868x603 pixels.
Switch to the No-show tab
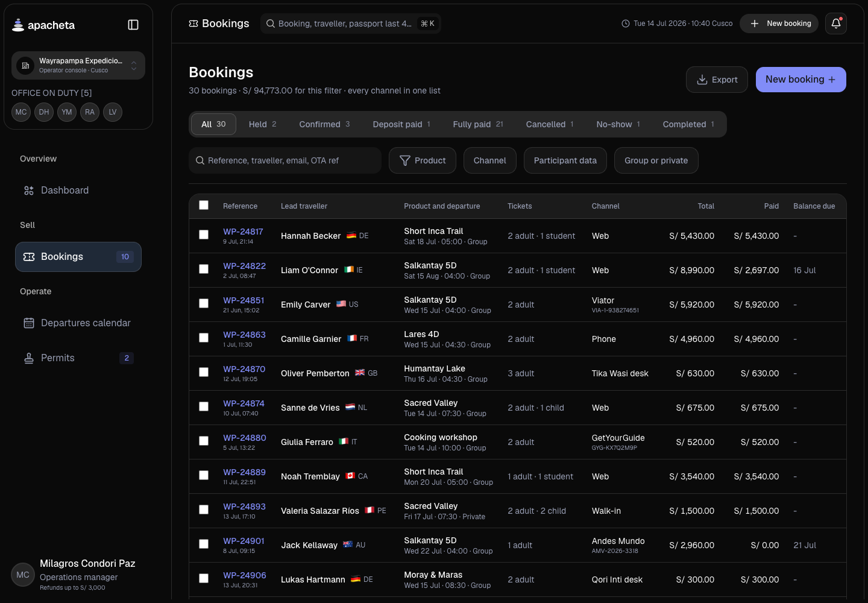(618, 124)
